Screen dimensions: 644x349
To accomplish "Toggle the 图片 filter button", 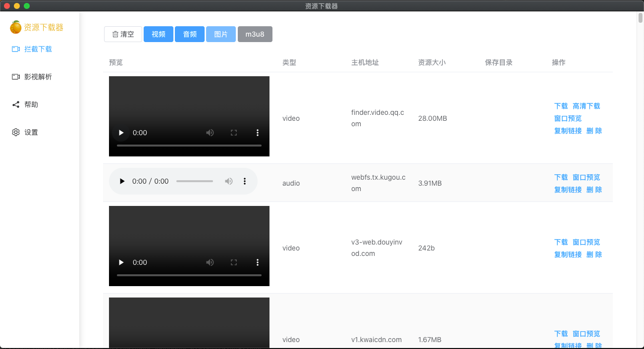I will pos(221,34).
